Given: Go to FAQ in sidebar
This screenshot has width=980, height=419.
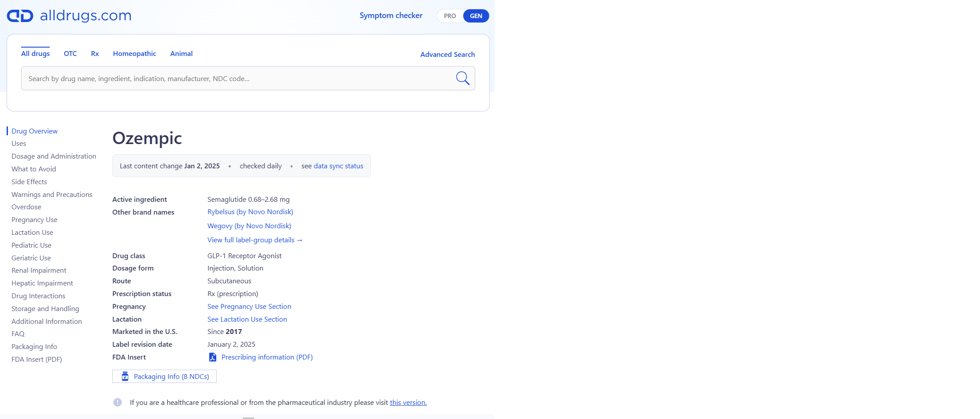Looking at the screenshot, I should point(18,334).
